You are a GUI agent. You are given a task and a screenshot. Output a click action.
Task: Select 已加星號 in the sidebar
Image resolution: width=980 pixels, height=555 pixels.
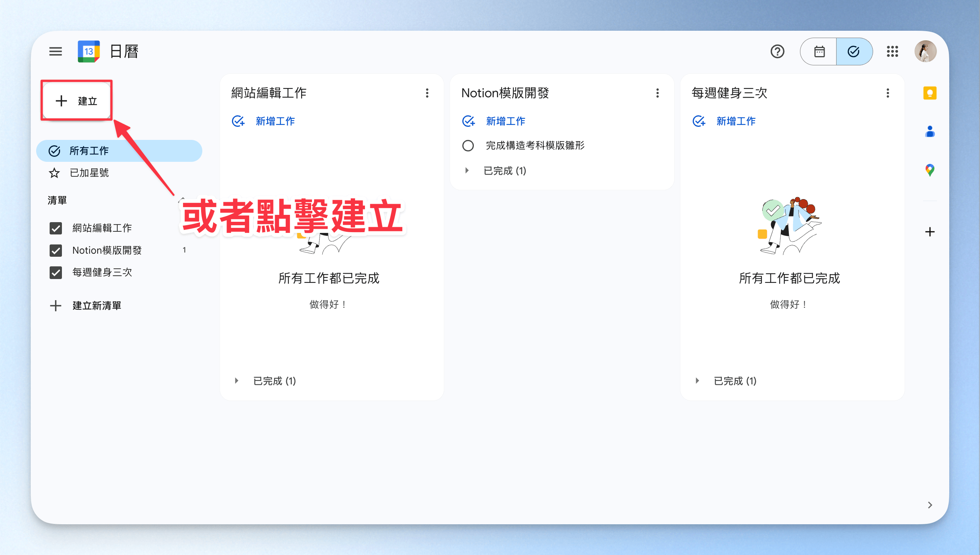pyautogui.click(x=89, y=173)
